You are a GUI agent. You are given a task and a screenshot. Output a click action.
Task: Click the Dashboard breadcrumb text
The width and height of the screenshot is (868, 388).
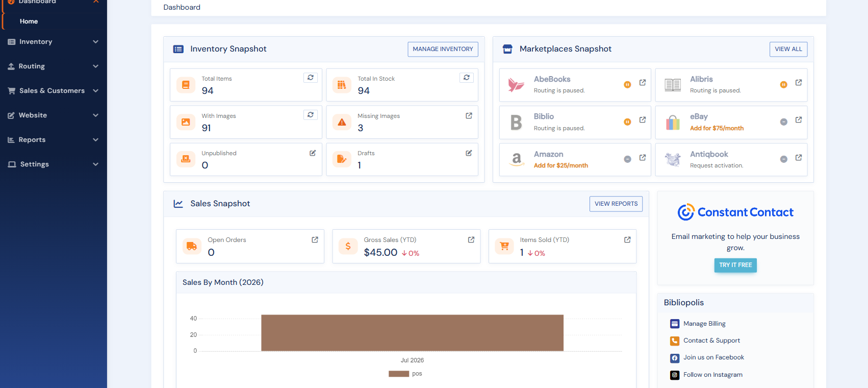pyautogui.click(x=182, y=7)
